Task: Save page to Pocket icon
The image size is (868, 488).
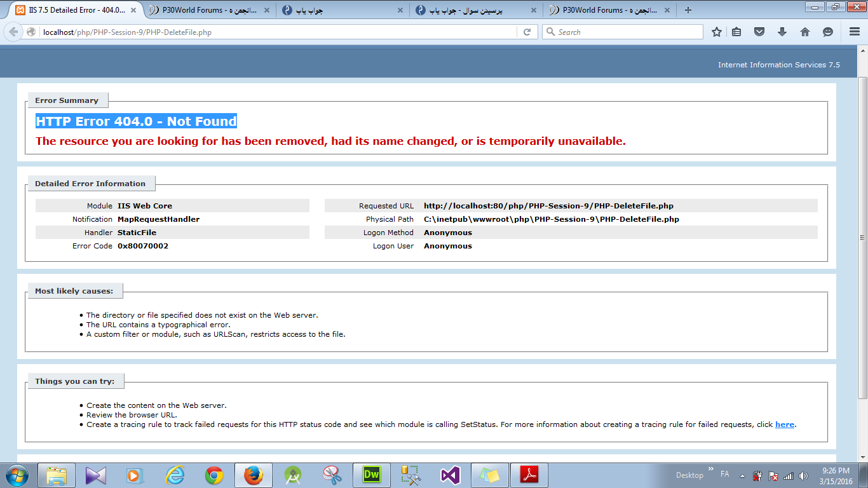Action: click(759, 32)
